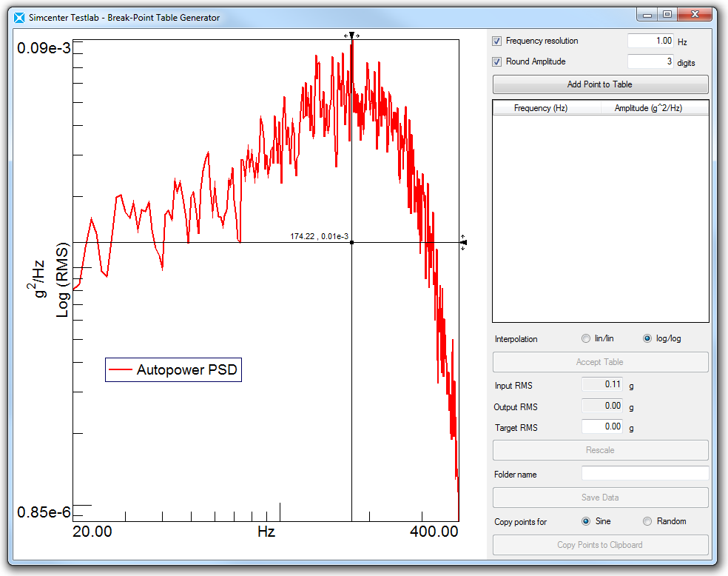Choose Sine for copy points

(587, 521)
